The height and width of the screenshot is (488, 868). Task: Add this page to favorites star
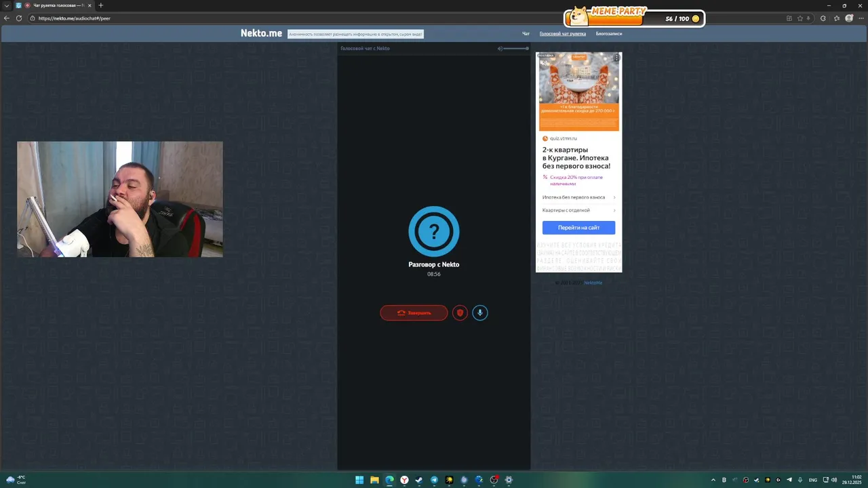[x=800, y=18]
